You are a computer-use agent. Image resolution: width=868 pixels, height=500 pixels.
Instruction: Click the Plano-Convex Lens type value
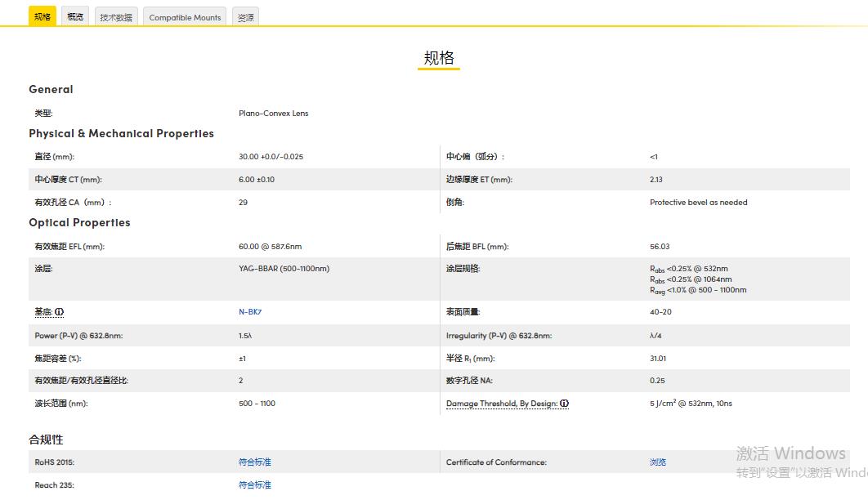(x=273, y=114)
